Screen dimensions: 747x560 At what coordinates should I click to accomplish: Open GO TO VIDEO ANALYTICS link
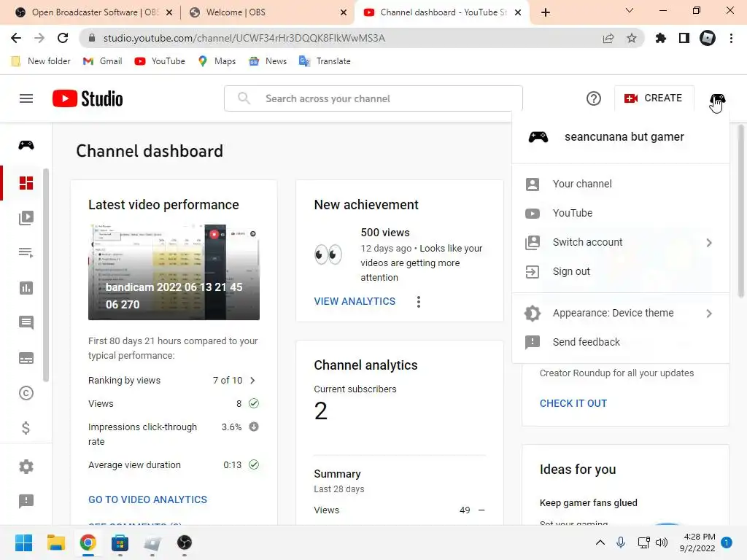coord(147,499)
